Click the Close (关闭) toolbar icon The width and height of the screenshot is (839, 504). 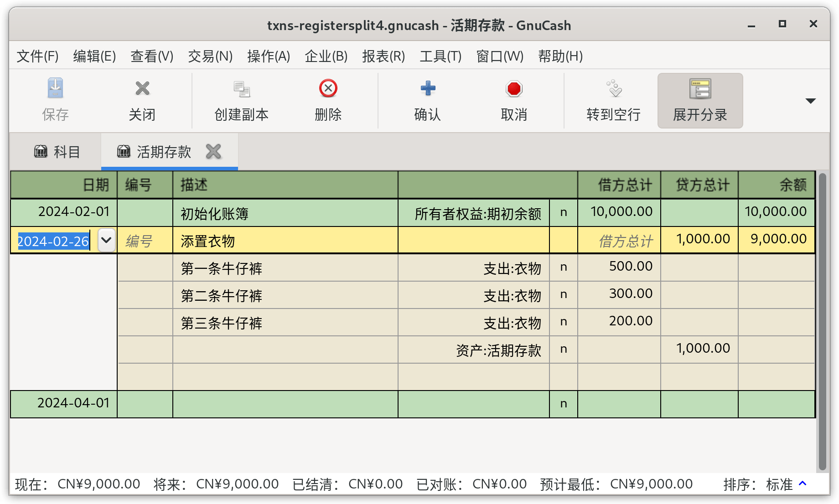click(142, 89)
